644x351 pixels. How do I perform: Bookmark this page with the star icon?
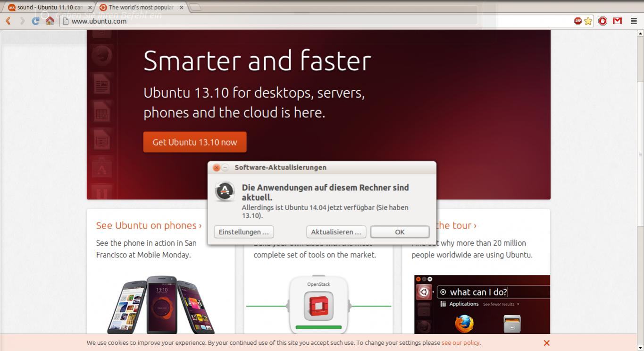point(588,21)
